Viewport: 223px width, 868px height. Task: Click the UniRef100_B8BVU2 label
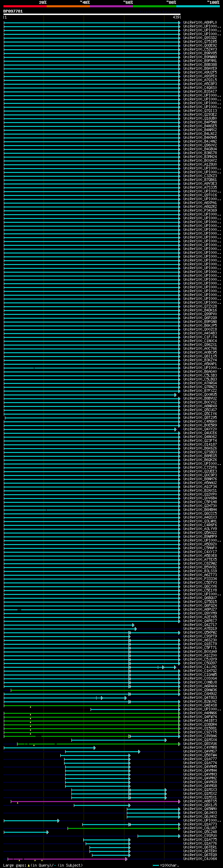200,399
